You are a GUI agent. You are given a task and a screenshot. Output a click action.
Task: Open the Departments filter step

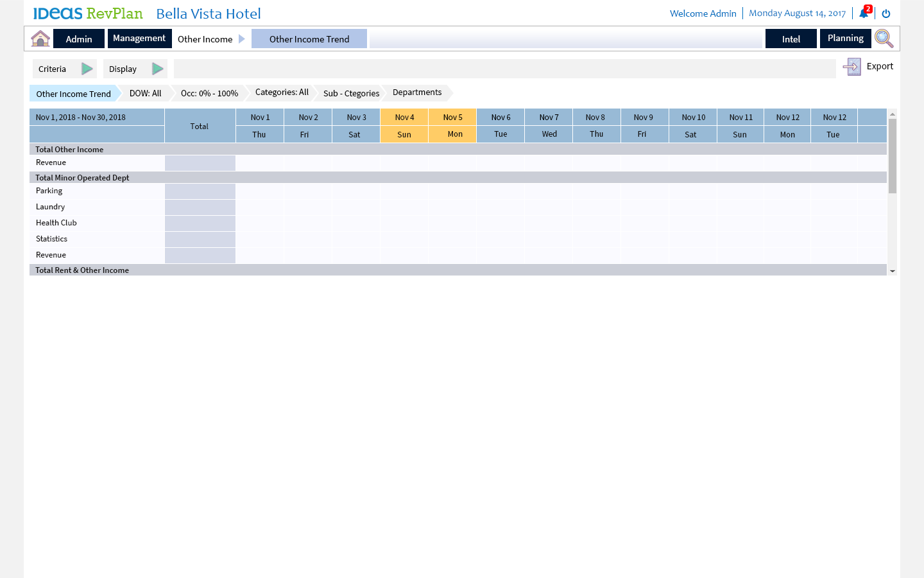click(x=417, y=92)
